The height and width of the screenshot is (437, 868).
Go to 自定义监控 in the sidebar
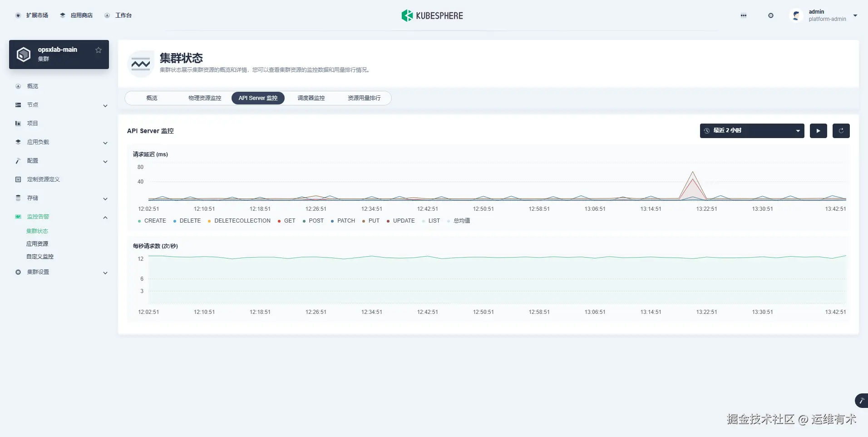39,256
